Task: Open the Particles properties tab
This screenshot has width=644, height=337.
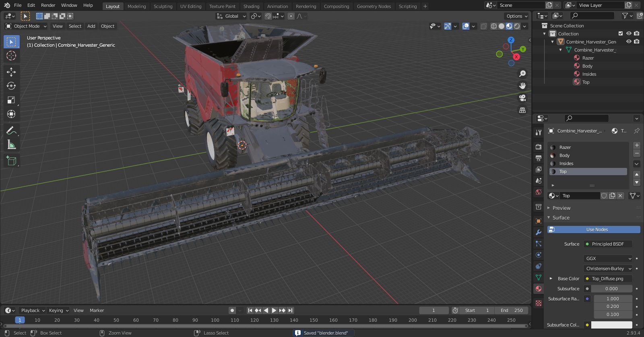Action: click(x=539, y=244)
